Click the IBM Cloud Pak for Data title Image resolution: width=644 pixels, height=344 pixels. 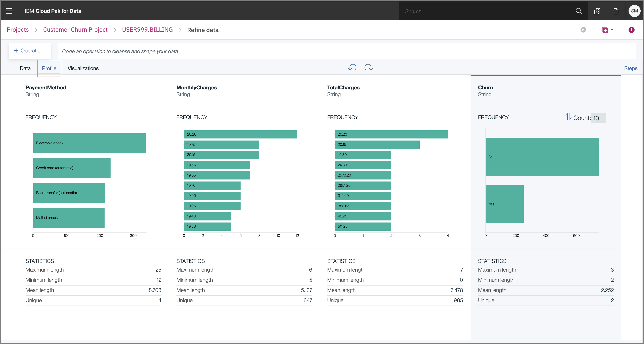pyautogui.click(x=53, y=11)
